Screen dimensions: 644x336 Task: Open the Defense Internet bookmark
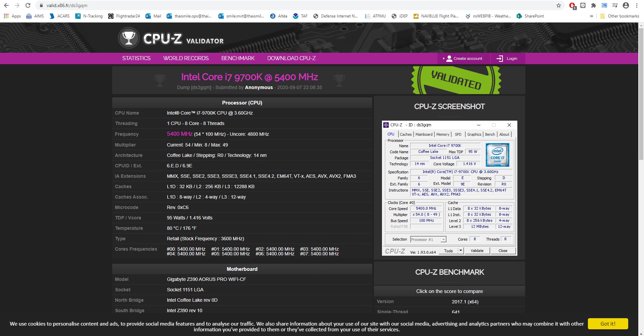(x=335, y=16)
